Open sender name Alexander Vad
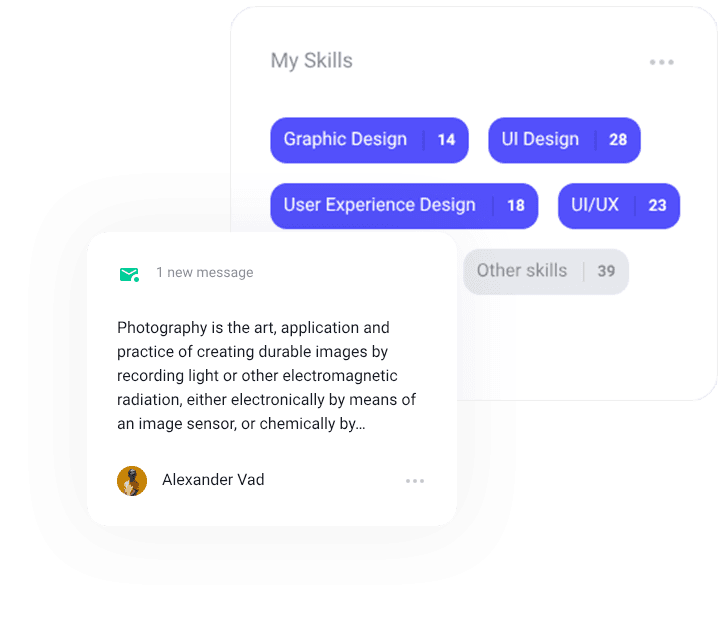The image size is (725, 625). (x=213, y=480)
